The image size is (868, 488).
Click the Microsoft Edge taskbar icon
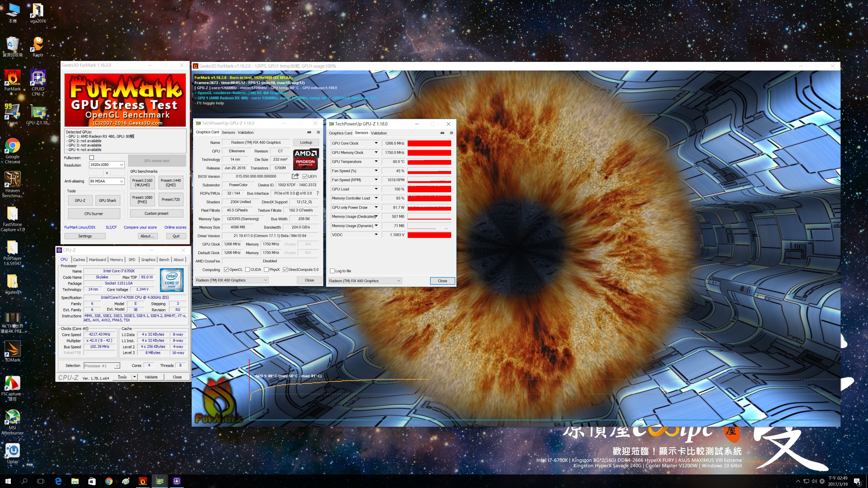[x=58, y=481]
